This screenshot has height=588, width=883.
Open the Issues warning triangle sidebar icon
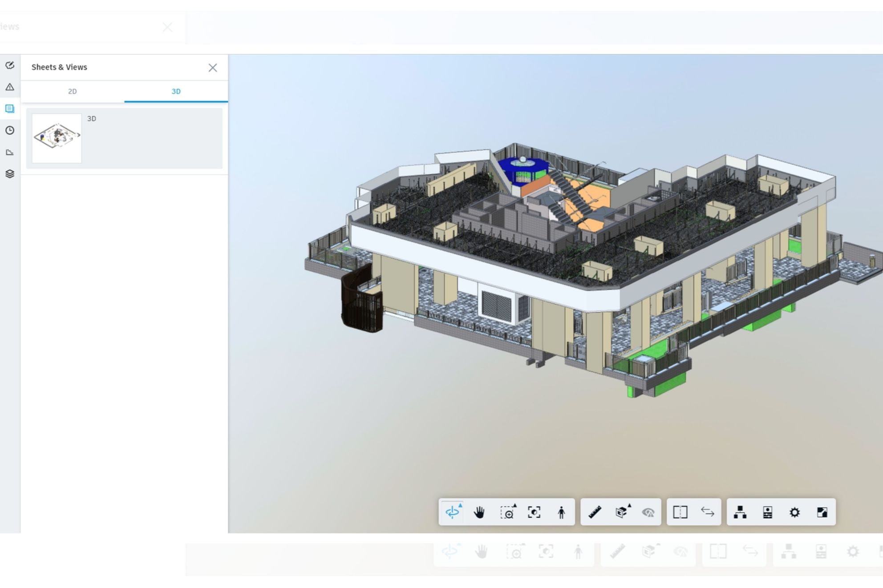(10, 87)
